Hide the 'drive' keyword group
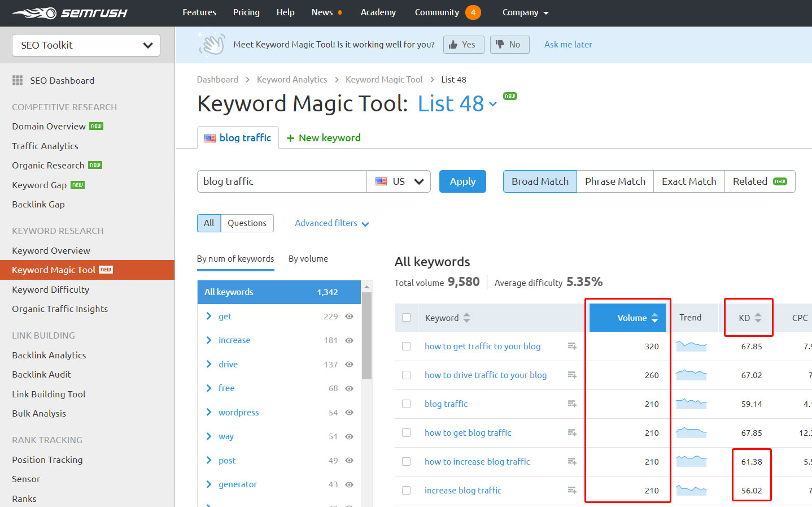Image resolution: width=812 pixels, height=507 pixels. coord(349,365)
